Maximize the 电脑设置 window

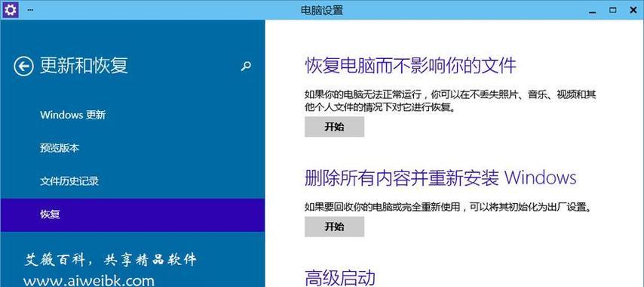(x=613, y=10)
